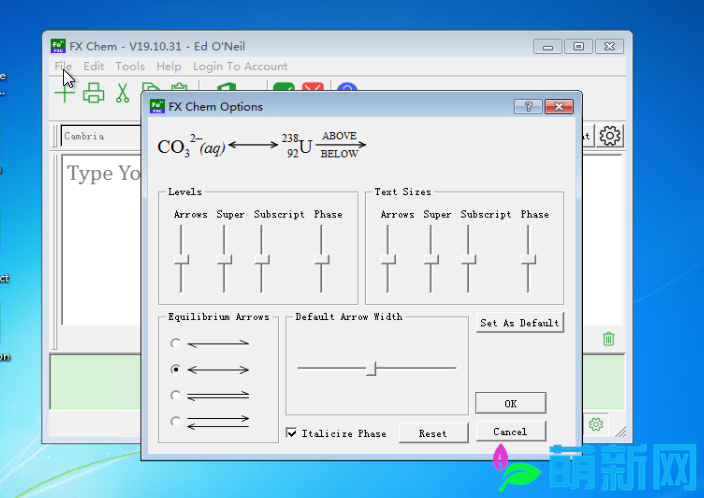Click the OK button
704x498 pixels.
[510, 403]
